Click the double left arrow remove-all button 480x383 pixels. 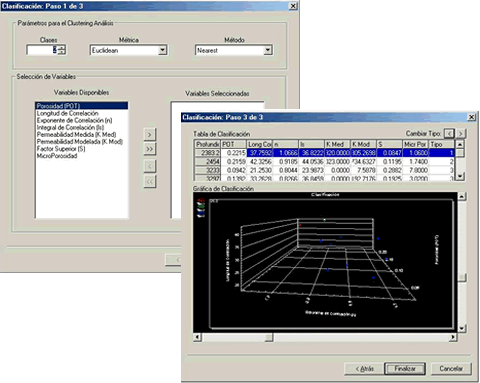[150, 181]
